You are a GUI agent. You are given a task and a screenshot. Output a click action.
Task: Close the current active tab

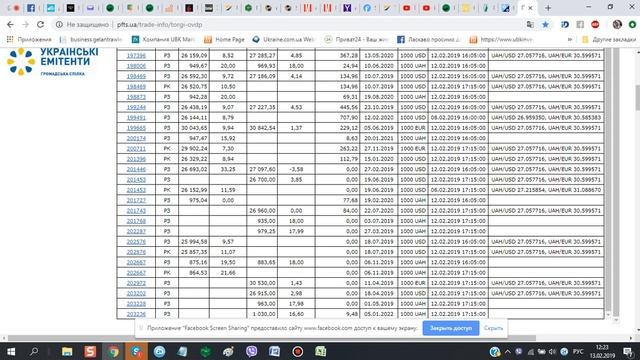531,8
